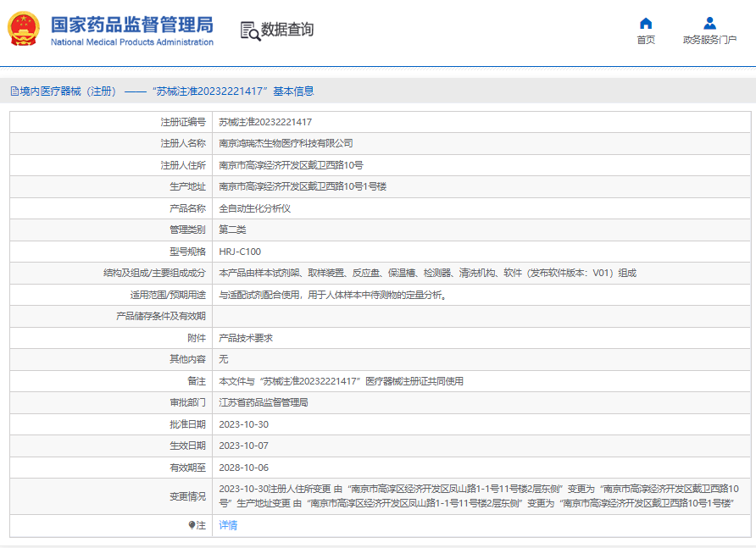Click the 政务服务门户 text link

(709, 40)
